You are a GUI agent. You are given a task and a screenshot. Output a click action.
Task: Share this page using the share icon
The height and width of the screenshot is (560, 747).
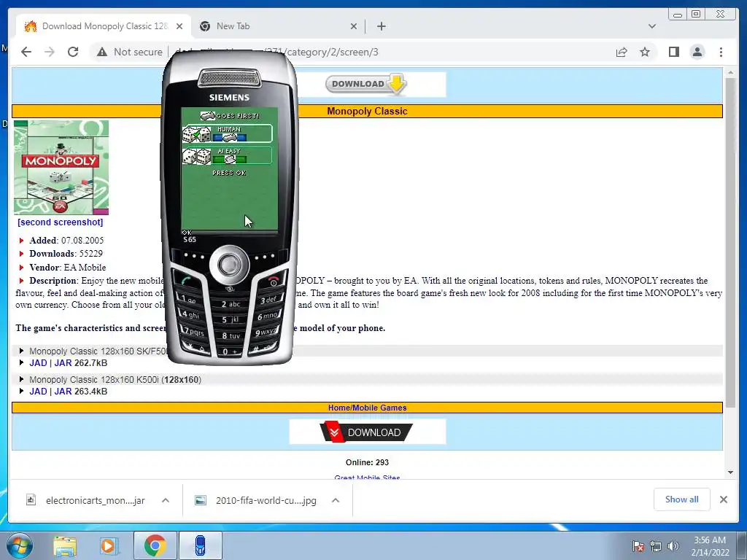(622, 52)
